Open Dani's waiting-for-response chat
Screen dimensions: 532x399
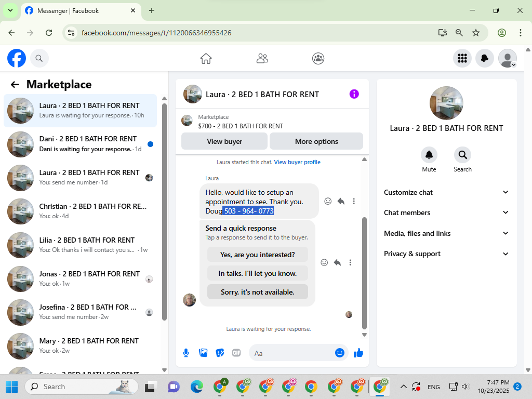pos(80,144)
